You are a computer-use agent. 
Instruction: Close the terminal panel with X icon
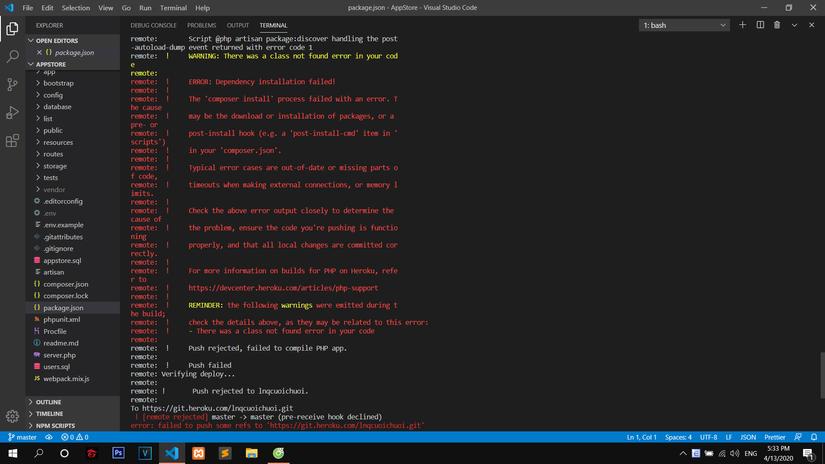(x=811, y=25)
